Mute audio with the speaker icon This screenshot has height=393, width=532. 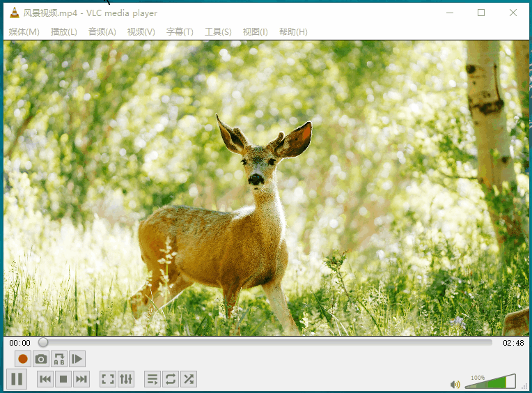455,384
